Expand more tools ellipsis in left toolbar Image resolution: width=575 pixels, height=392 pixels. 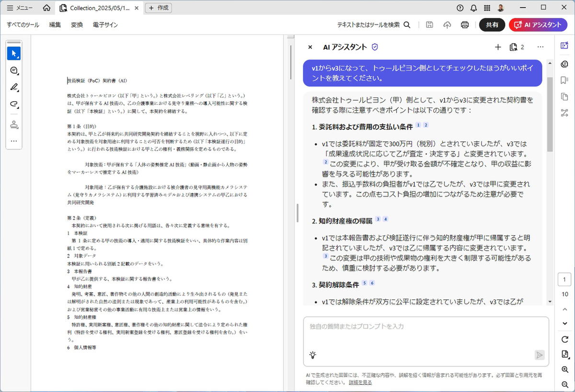[x=13, y=141]
